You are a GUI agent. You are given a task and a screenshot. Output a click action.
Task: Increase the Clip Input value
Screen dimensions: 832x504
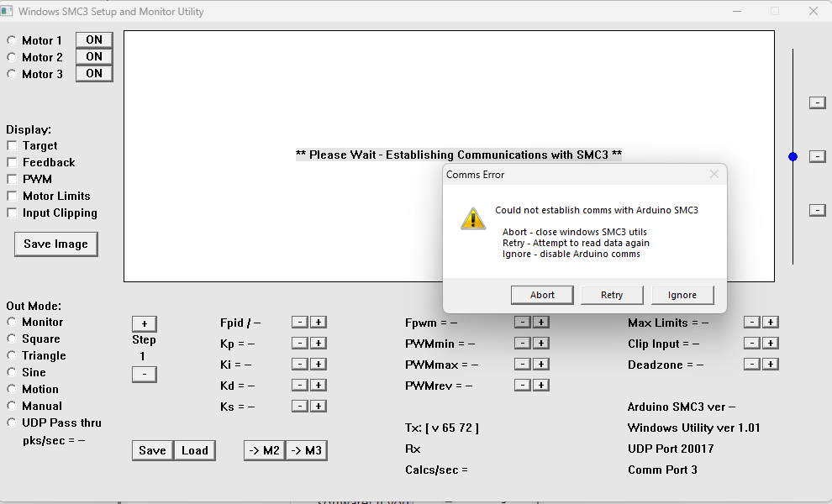(x=771, y=344)
